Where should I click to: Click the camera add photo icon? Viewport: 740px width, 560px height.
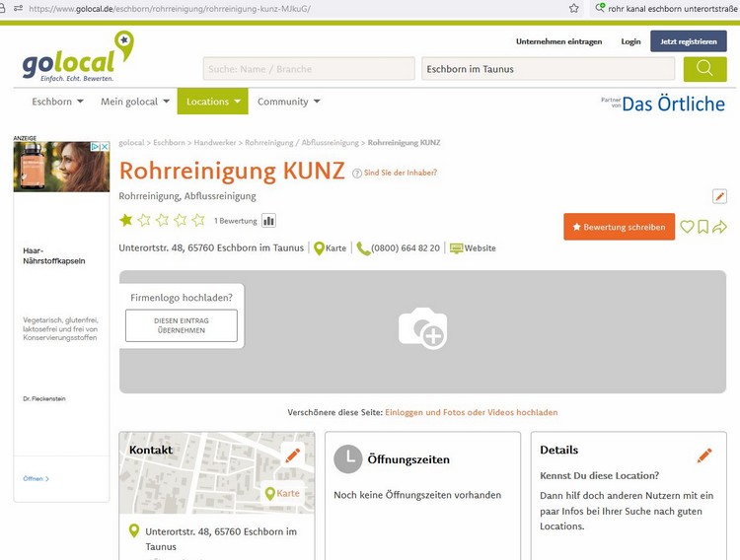pyautogui.click(x=422, y=328)
